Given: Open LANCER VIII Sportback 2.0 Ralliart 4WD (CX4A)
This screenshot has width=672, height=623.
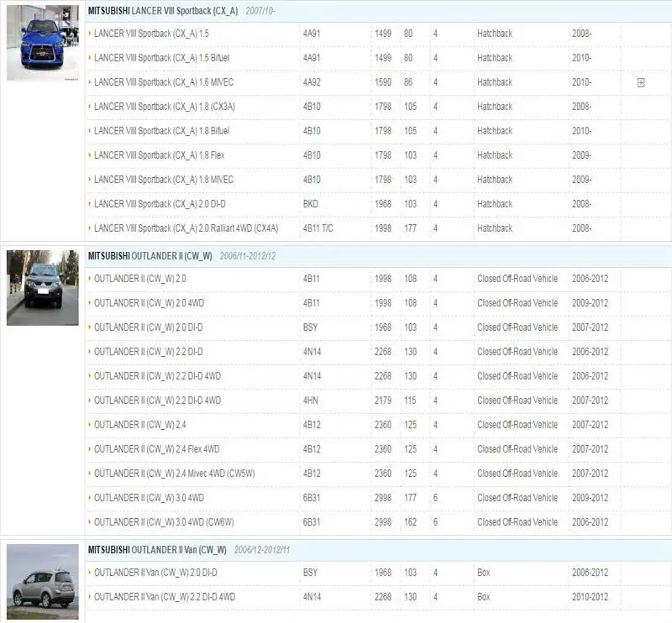Looking at the screenshot, I should (186, 229).
